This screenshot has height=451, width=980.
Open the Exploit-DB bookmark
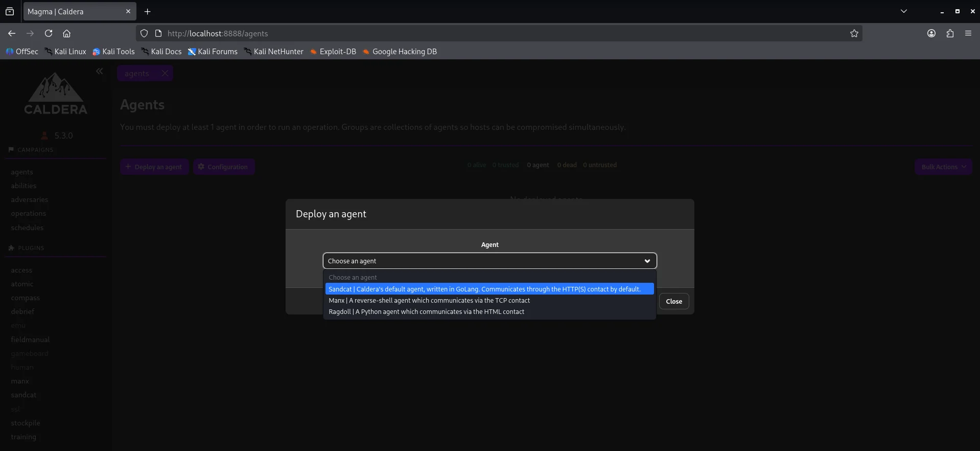coord(333,52)
